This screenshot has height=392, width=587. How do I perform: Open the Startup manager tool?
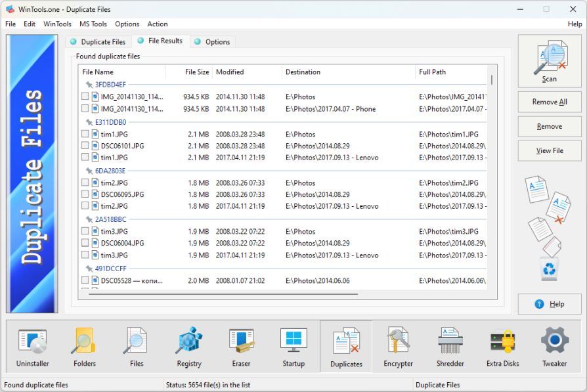coord(293,346)
